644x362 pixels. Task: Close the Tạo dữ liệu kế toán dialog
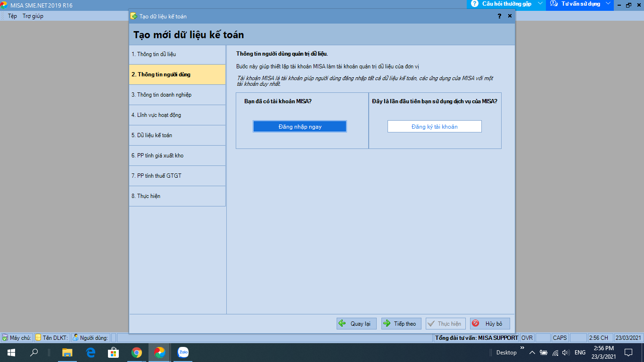tap(510, 16)
